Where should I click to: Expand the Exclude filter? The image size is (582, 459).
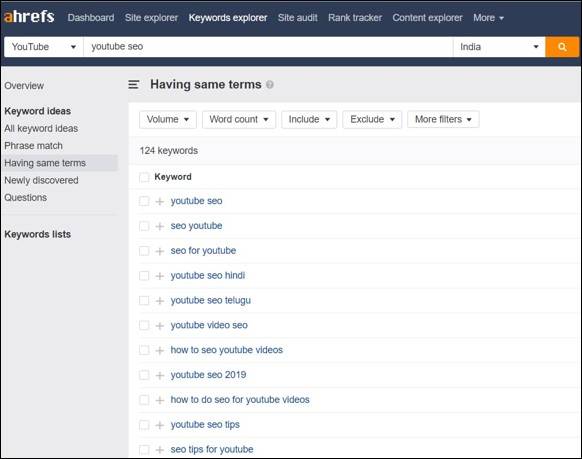[372, 119]
